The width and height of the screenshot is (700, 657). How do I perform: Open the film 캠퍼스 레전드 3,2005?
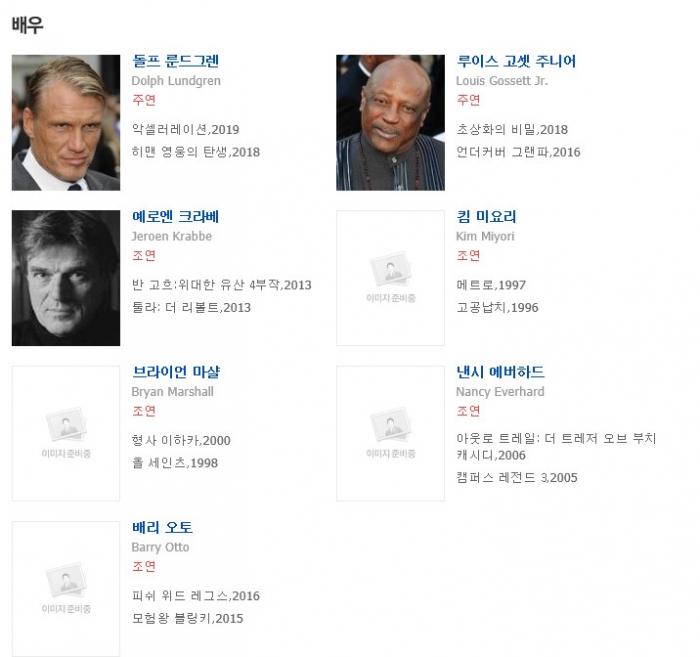point(517,478)
